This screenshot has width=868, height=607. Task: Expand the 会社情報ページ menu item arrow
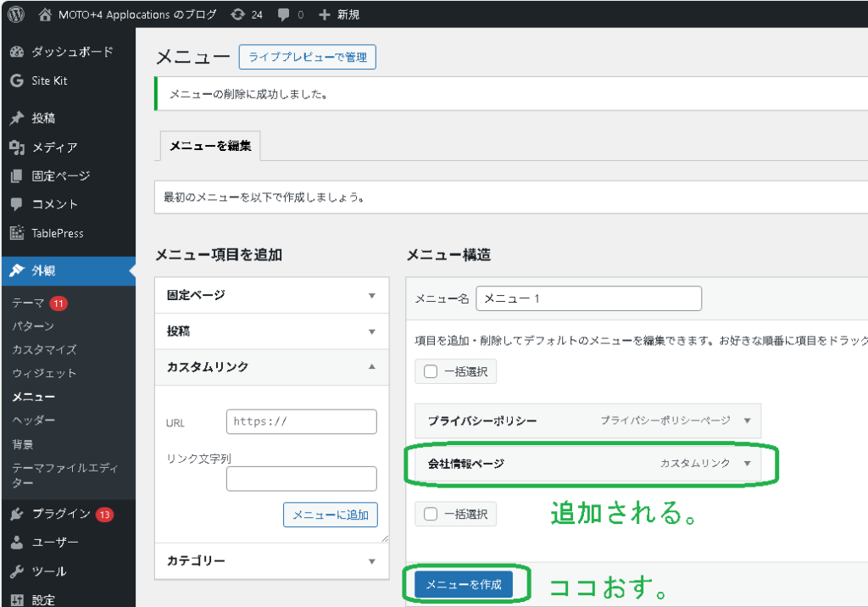747,463
